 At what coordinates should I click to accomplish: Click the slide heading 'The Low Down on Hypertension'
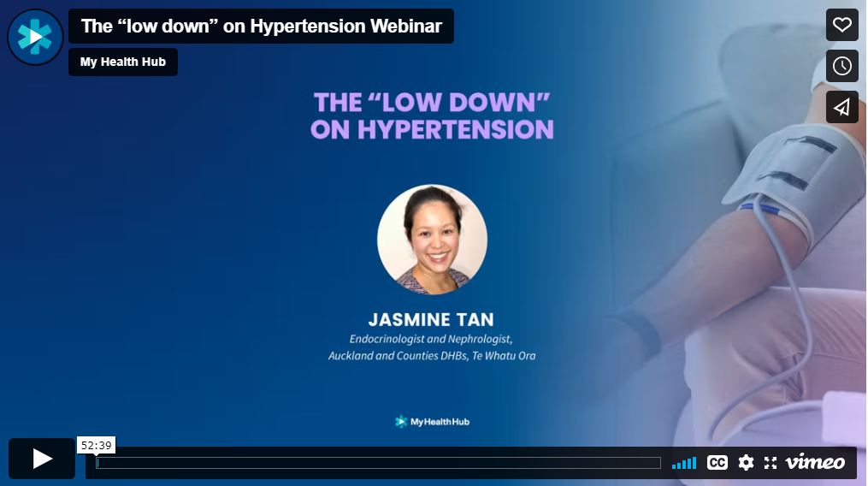(432, 116)
